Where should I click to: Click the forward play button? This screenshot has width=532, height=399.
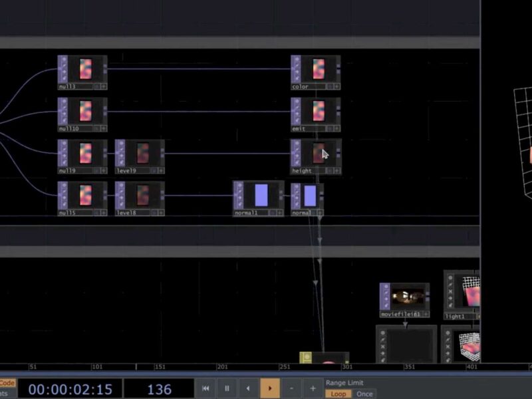tap(270, 388)
